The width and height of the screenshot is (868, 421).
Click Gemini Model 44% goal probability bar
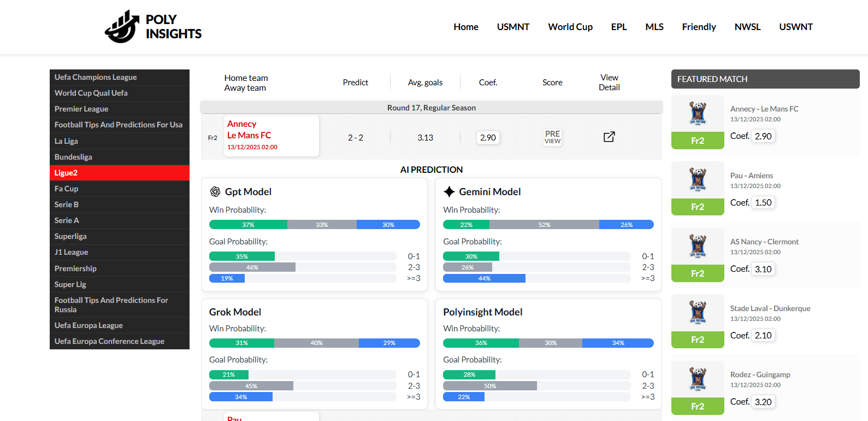click(484, 278)
